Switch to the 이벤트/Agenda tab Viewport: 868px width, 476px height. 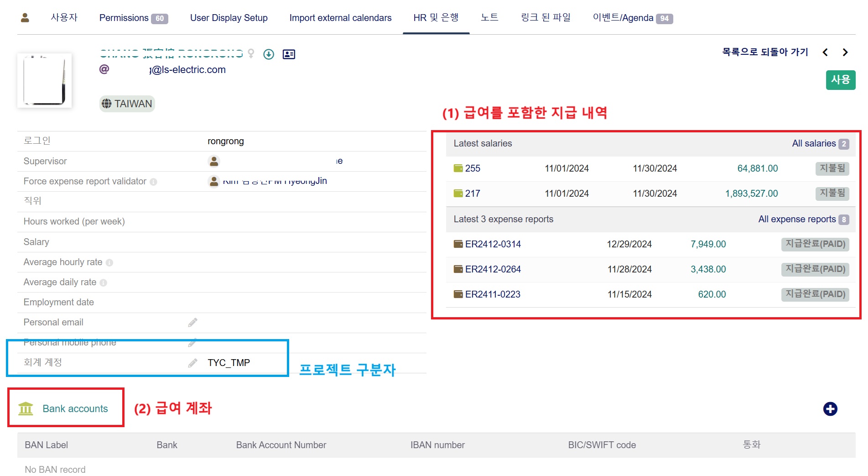(632, 18)
